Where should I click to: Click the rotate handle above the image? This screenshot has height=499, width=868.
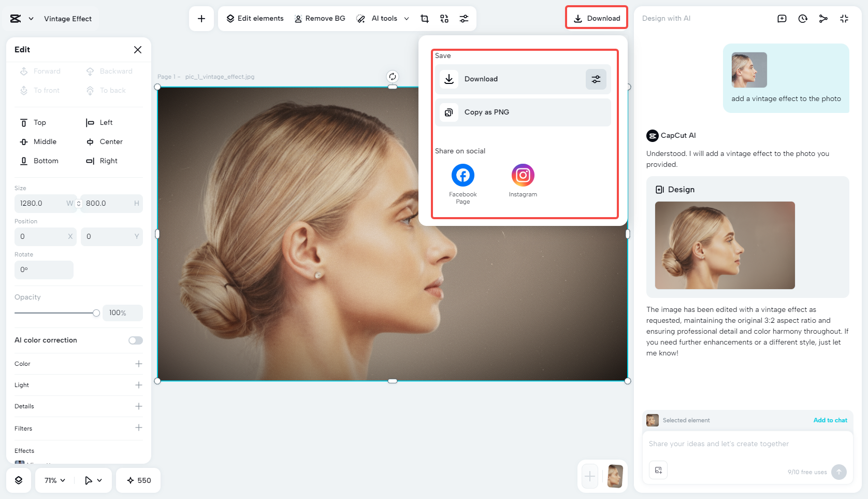(393, 77)
